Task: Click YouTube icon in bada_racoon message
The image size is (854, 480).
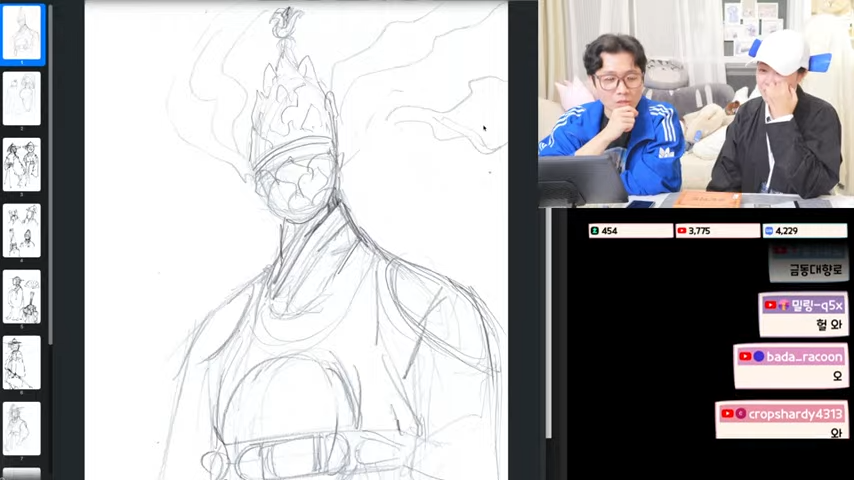Action: (745, 356)
